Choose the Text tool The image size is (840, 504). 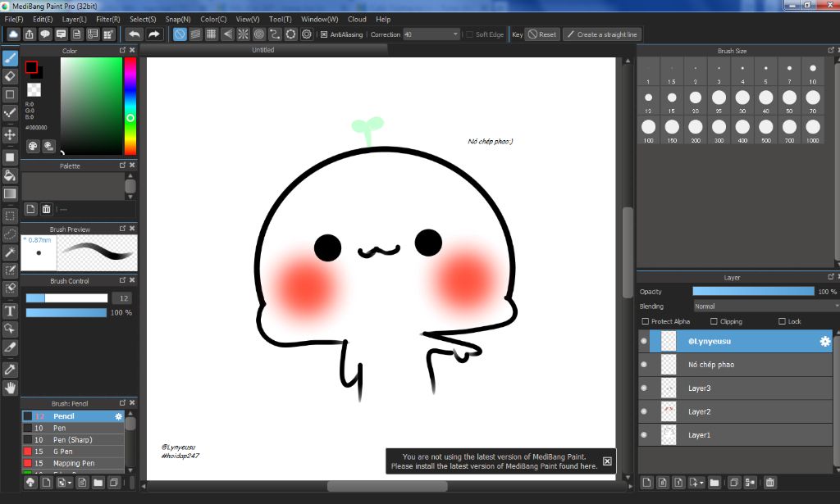point(11,311)
